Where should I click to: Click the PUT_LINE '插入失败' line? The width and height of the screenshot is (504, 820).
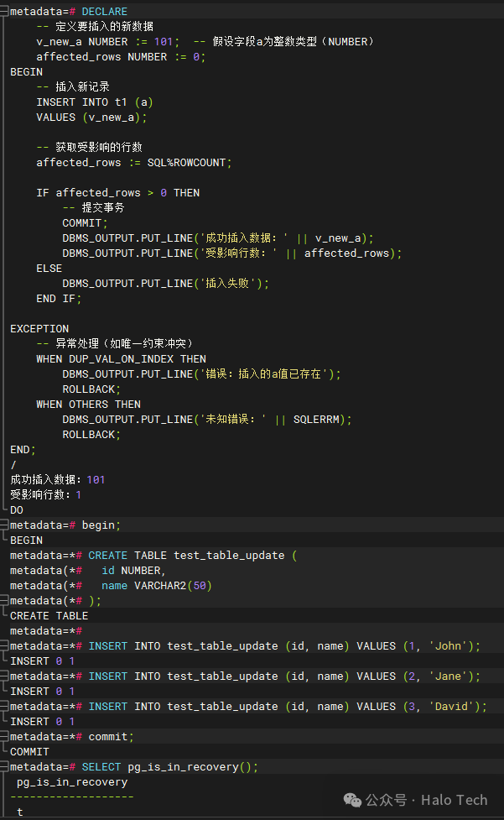165,284
